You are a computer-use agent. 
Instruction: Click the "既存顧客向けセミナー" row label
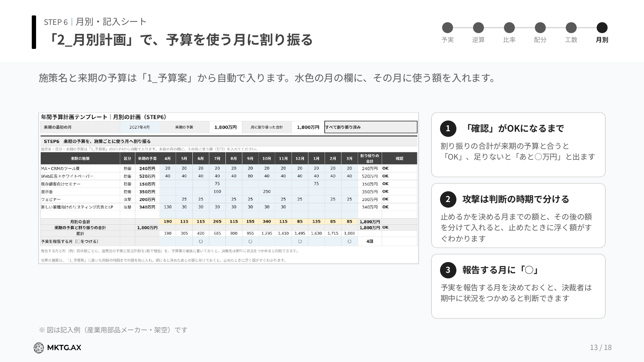[x=61, y=184]
